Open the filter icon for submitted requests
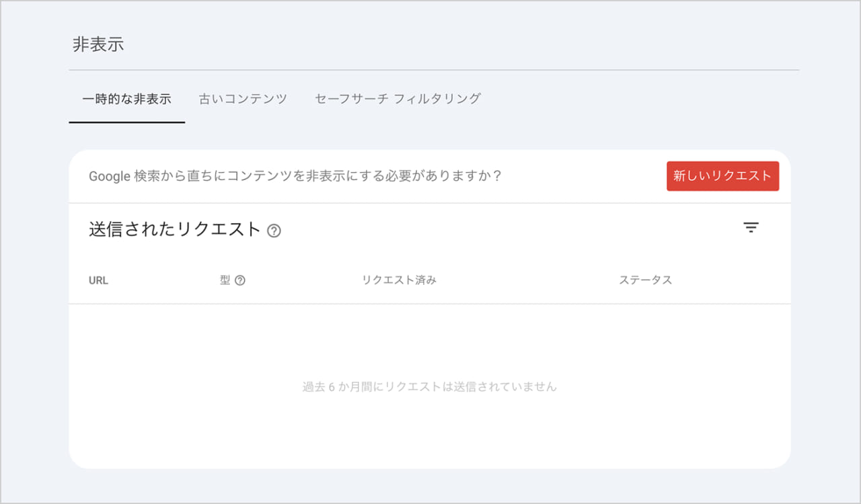 point(751,228)
